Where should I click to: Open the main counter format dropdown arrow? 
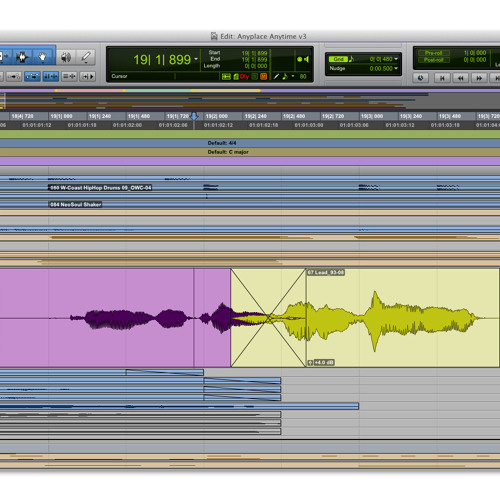[x=196, y=59]
